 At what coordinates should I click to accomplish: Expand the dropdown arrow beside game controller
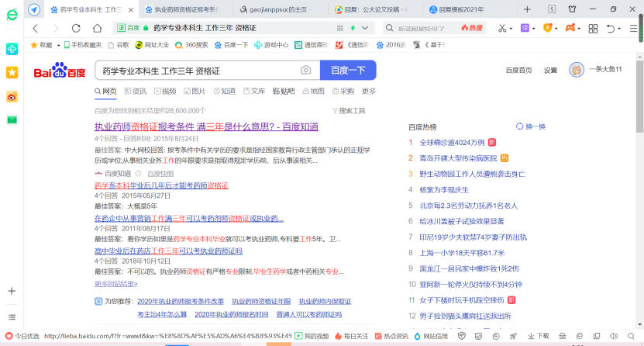pos(579,29)
